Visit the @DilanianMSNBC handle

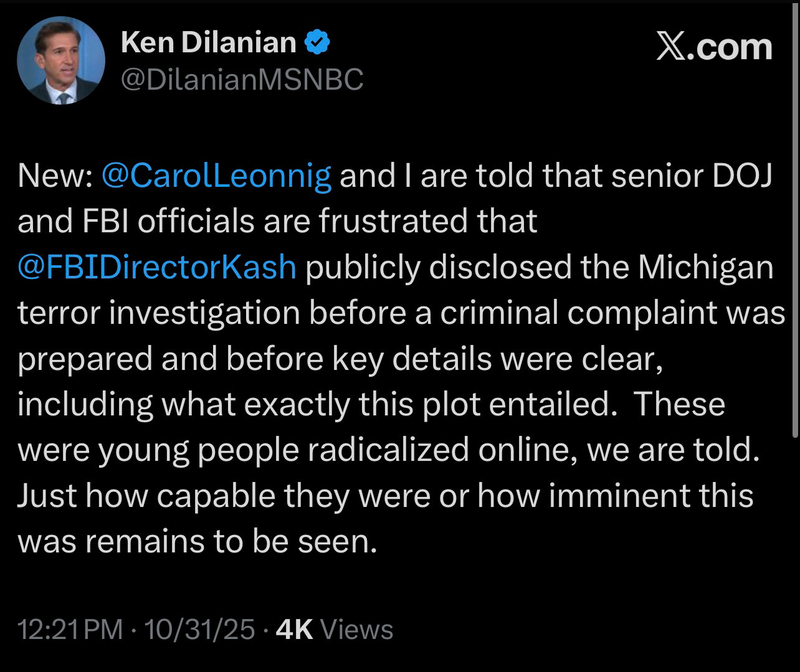[x=242, y=80]
